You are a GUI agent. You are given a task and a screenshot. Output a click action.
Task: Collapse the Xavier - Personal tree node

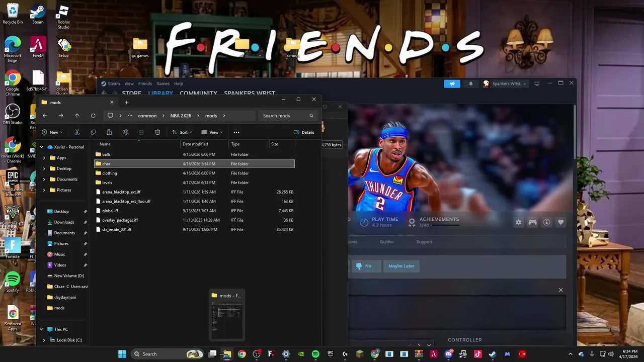click(42, 147)
